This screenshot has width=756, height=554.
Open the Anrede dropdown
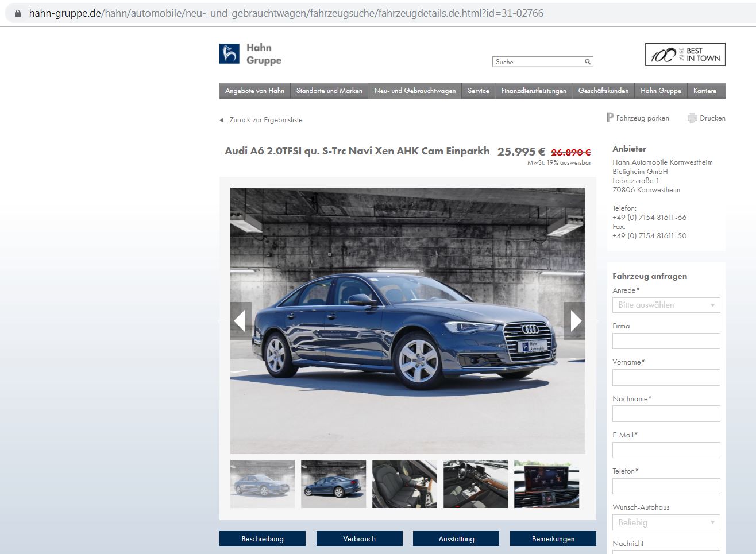click(666, 305)
